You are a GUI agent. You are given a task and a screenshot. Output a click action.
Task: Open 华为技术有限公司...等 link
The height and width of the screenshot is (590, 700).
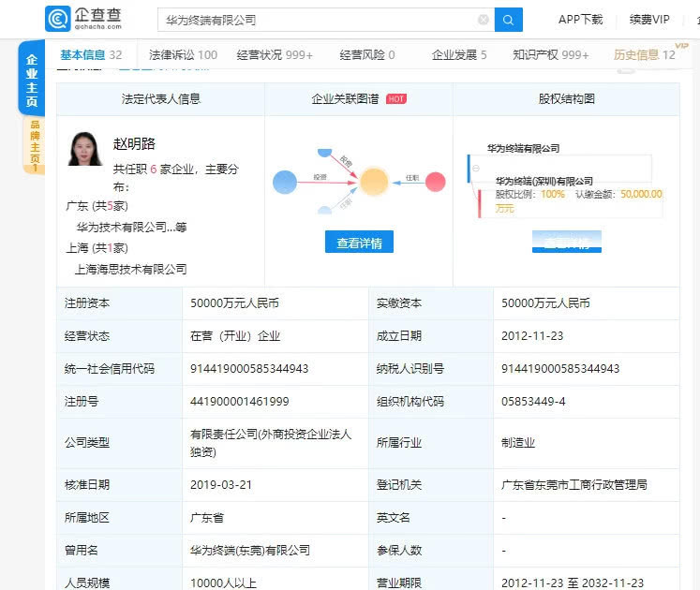(x=132, y=228)
